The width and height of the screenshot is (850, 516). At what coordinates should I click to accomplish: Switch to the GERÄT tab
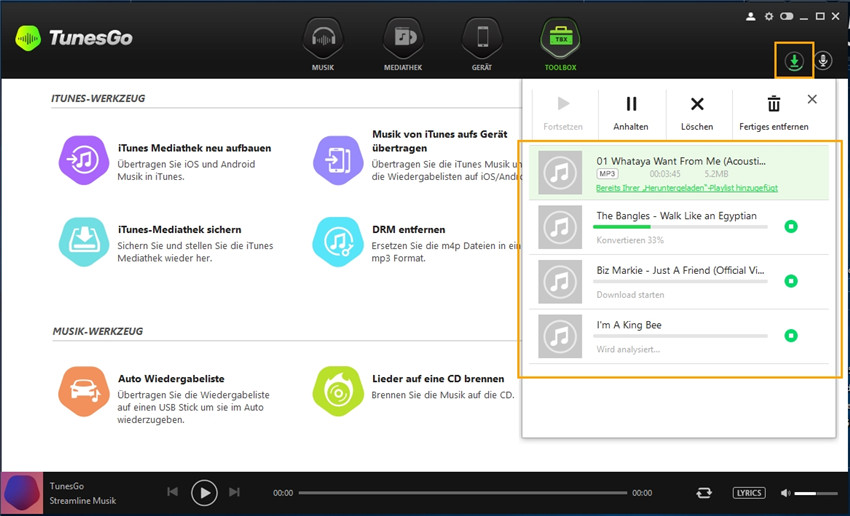[481, 46]
